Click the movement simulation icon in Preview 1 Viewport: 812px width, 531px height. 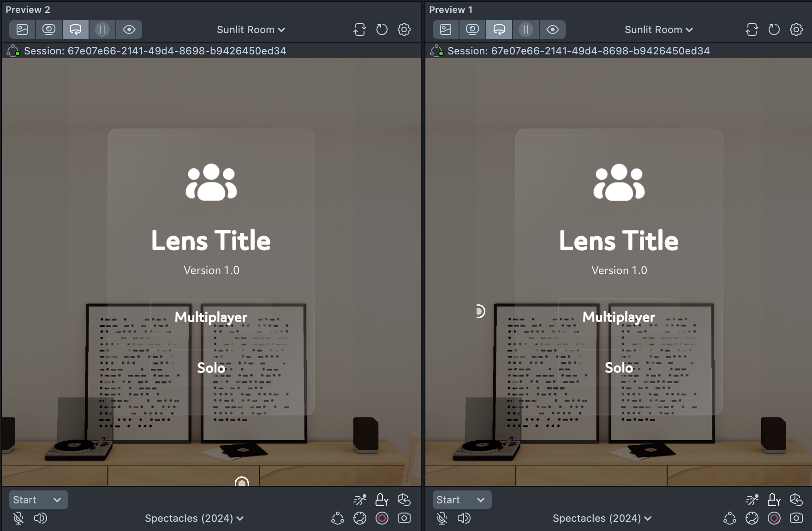(752, 500)
